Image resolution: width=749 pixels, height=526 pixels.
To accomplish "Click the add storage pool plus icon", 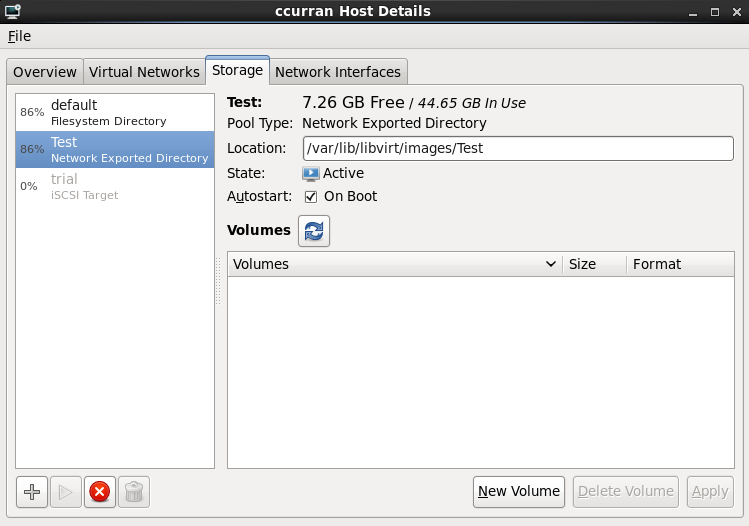I will click(x=32, y=492).
